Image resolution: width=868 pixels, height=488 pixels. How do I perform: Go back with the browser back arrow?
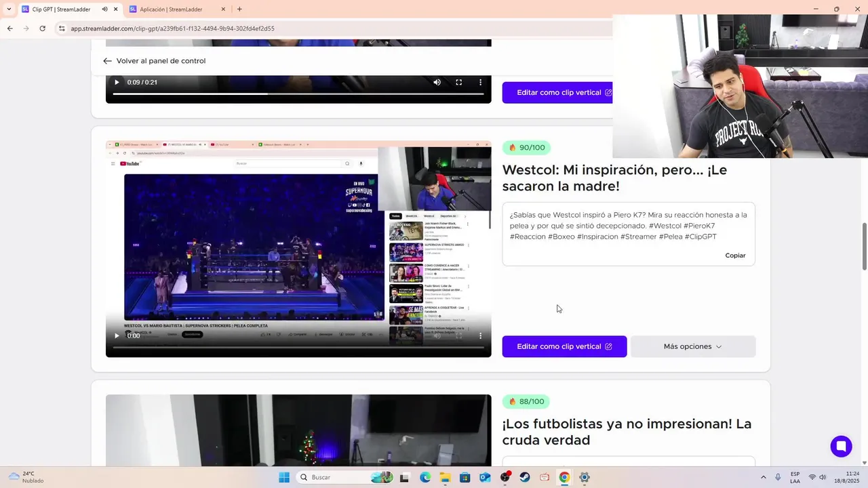tap(9, 28)
